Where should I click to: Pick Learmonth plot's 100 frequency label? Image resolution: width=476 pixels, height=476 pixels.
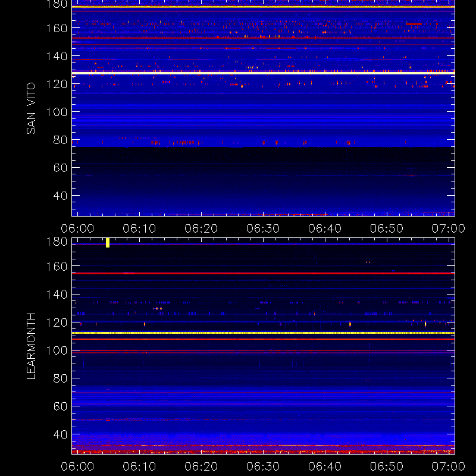57,350
